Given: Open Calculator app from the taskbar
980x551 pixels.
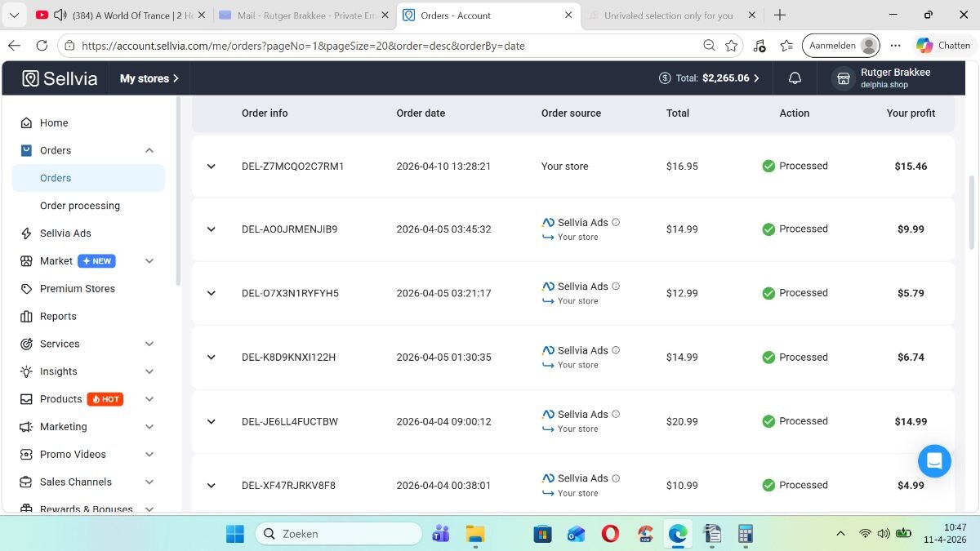Looking at the screenshot, I should click(745, 534).
